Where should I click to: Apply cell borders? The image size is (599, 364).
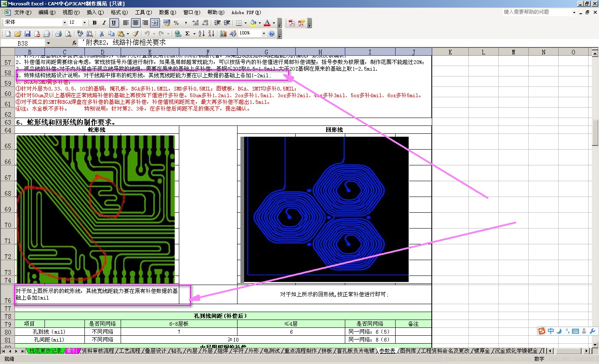click(x=239, y=23)
